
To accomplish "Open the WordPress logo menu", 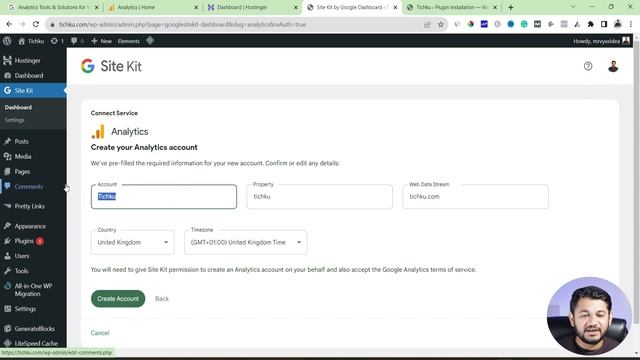I will coord(7,41).
